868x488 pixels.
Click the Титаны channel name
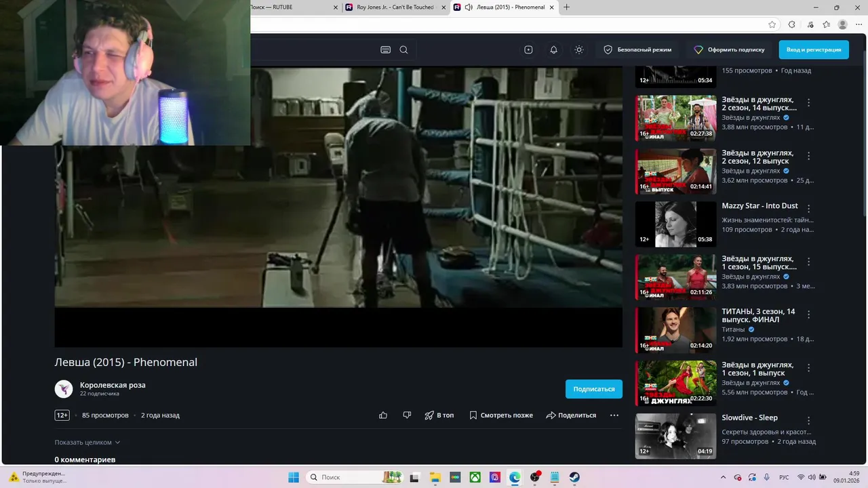[x=733, y=329]
